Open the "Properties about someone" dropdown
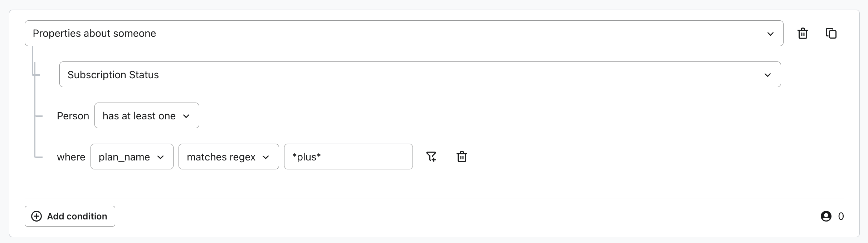 (x=404, y=33)
